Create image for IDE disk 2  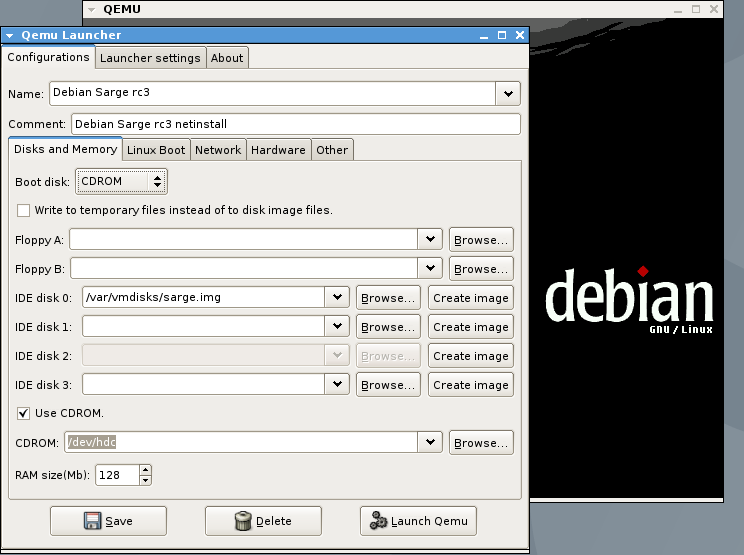[x=471, y=355]
